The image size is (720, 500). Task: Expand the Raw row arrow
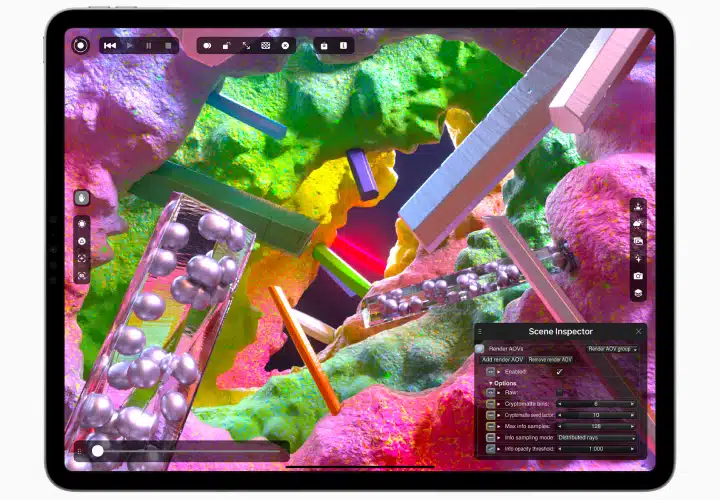point(499,393)
